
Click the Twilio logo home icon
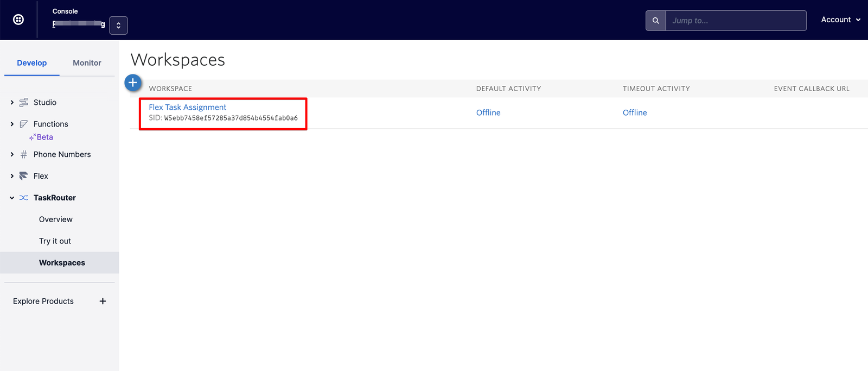coord(18,20)
